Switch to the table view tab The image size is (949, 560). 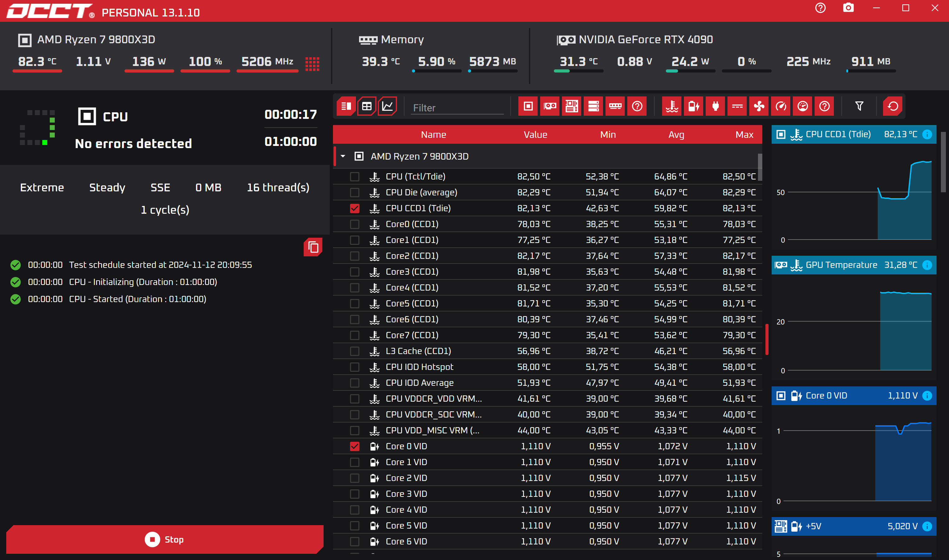[367, 106]
